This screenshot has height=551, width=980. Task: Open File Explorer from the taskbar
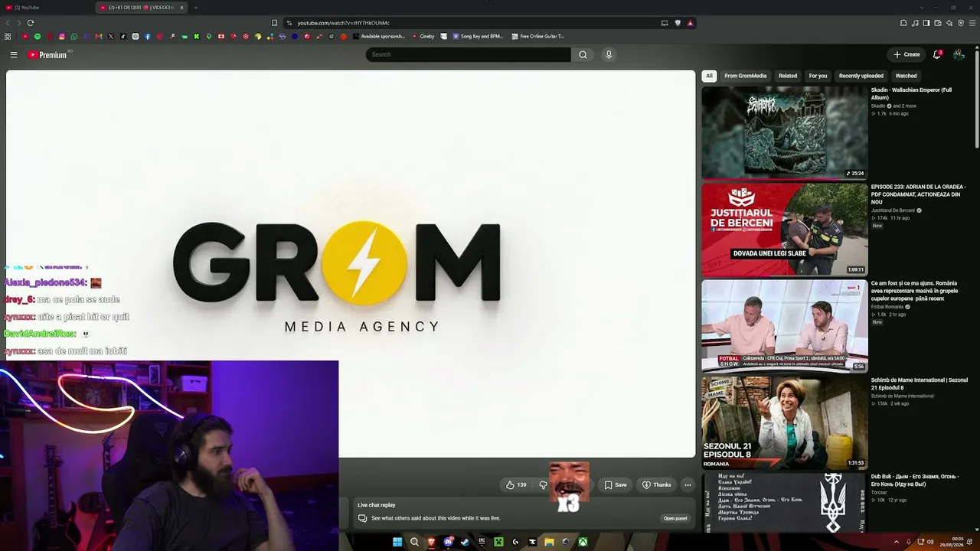pyautogui.click(x=549, y=542)
